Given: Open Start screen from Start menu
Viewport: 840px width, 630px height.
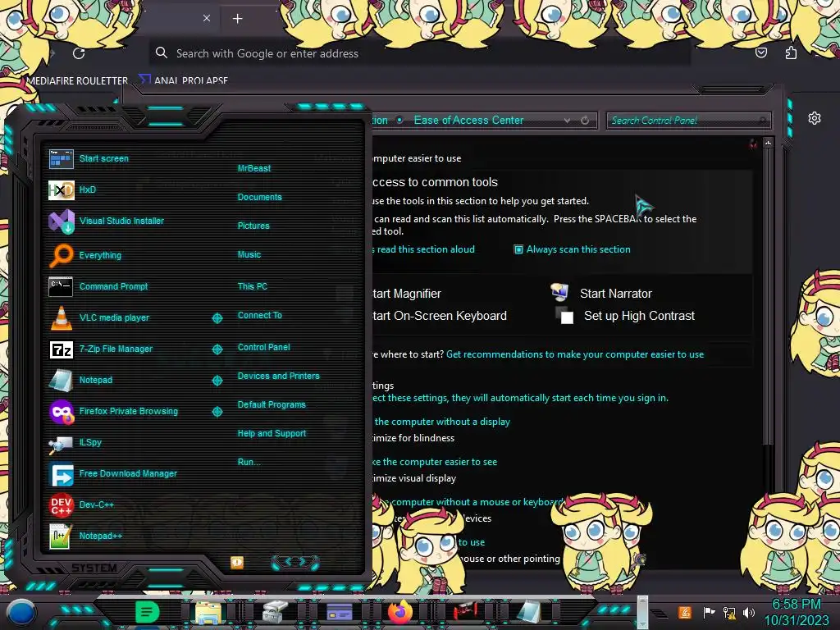Looking at the screenshot, I should [89, 158].
